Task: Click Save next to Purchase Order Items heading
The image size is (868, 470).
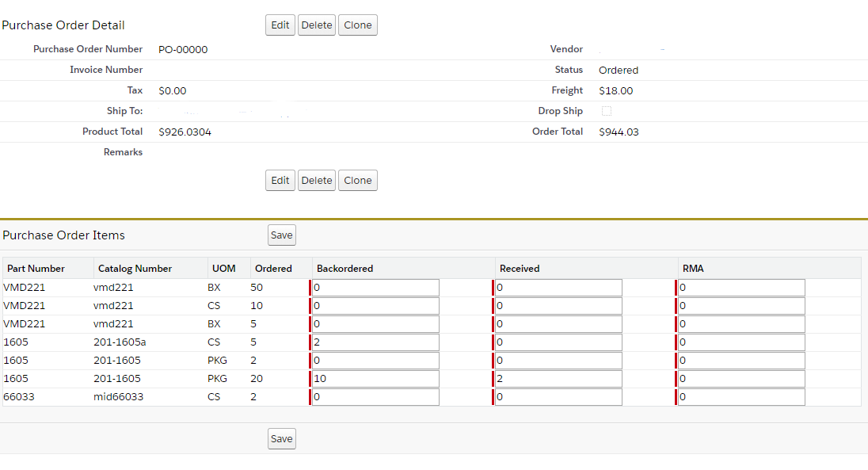Action: [x=281, y=235]
